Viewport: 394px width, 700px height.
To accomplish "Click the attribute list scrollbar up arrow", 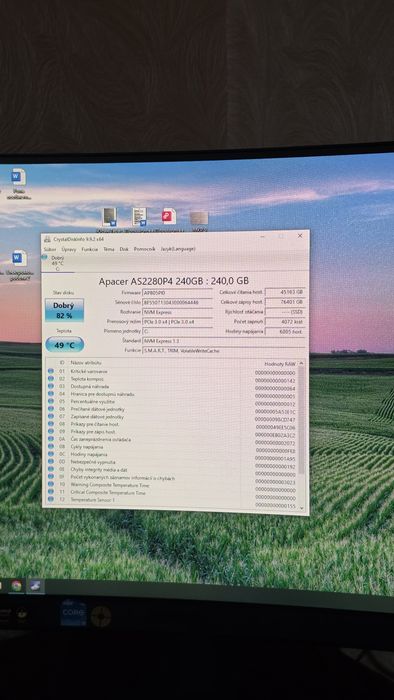I will pyautogui.click(x=301, y=364).
